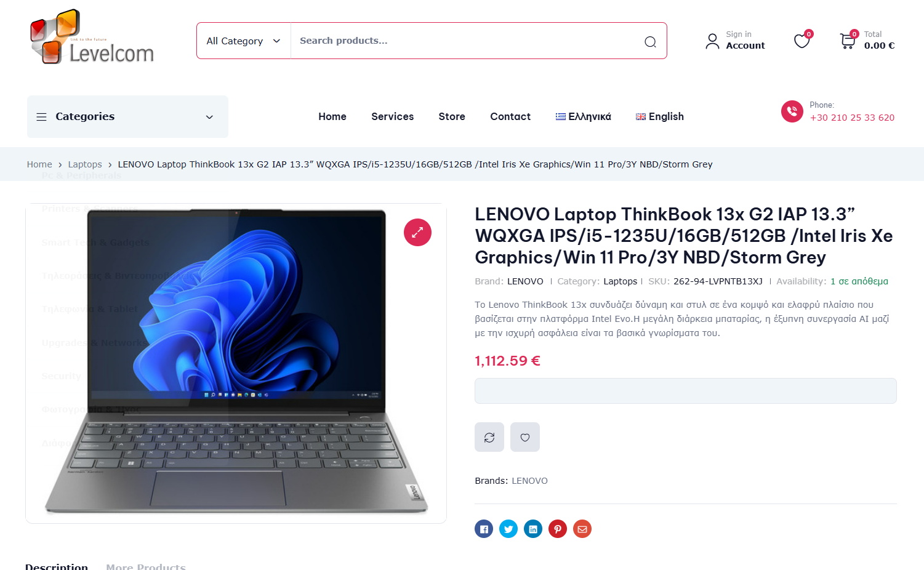Add product to wishlist heart button
Image resolution: width=924 pixels, height=570 pixels.
point(525,437)
